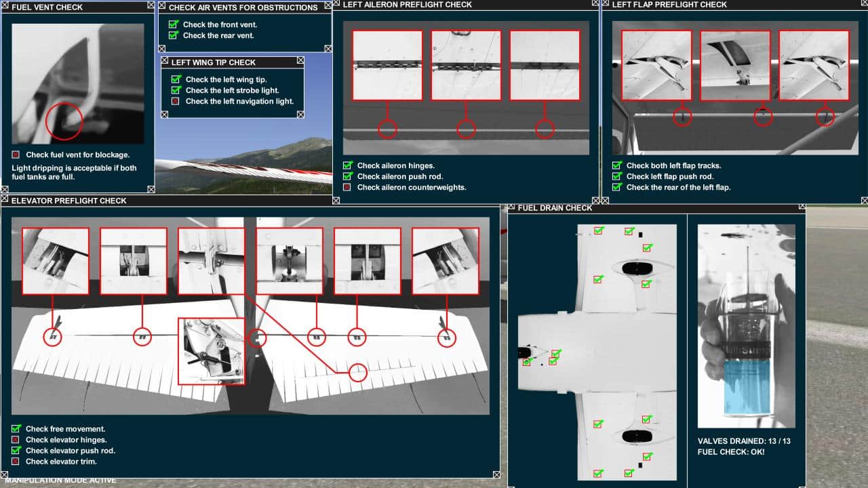
Task: Close the Fuel Vent Check panel
Action: click(150, 7)
